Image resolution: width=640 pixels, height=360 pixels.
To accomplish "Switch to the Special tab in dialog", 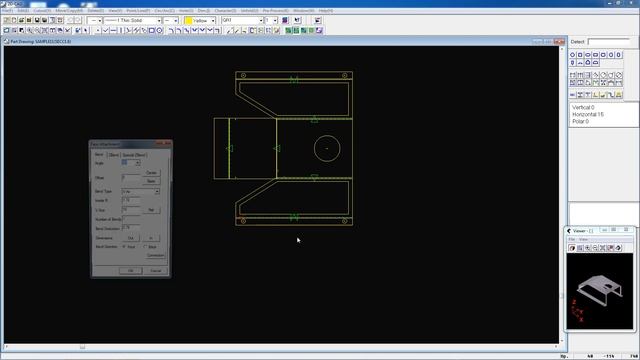I will pyautogui.click(x=134, y=155).
